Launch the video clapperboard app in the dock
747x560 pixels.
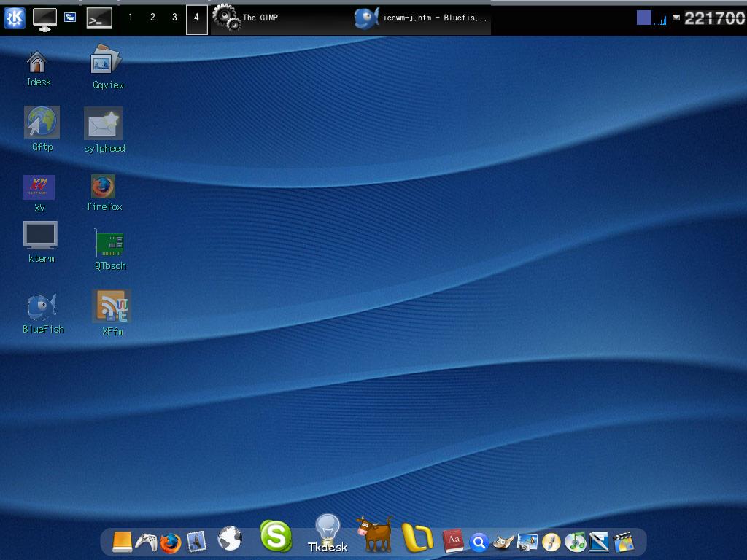tap(622, 541)
